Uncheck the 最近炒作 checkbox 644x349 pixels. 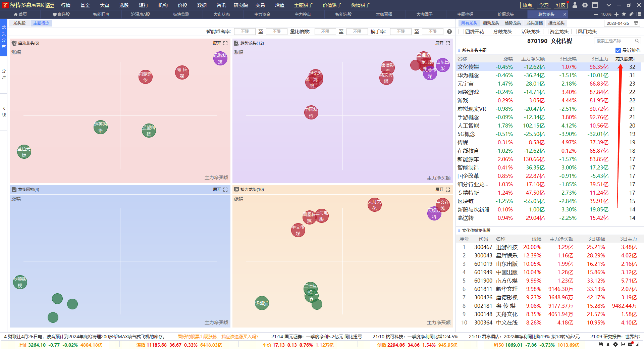pyautogui.click(x=618, y=50)
